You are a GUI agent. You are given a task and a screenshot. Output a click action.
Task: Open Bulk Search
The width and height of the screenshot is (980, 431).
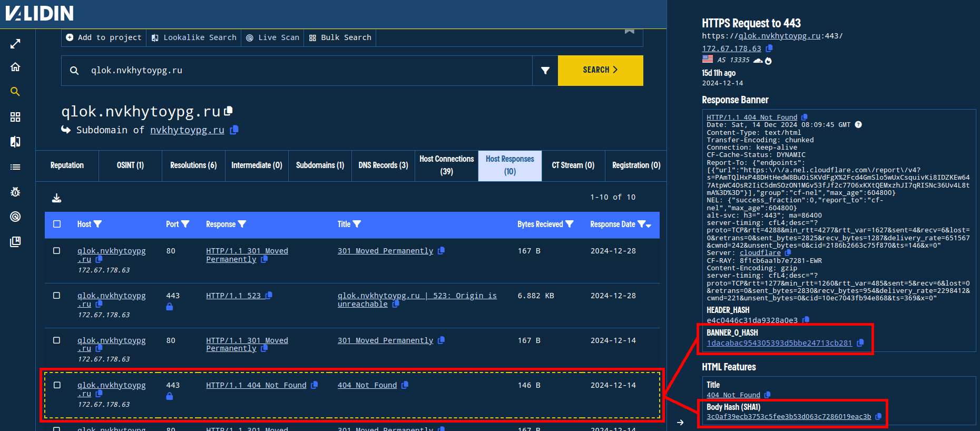(340, 37)
